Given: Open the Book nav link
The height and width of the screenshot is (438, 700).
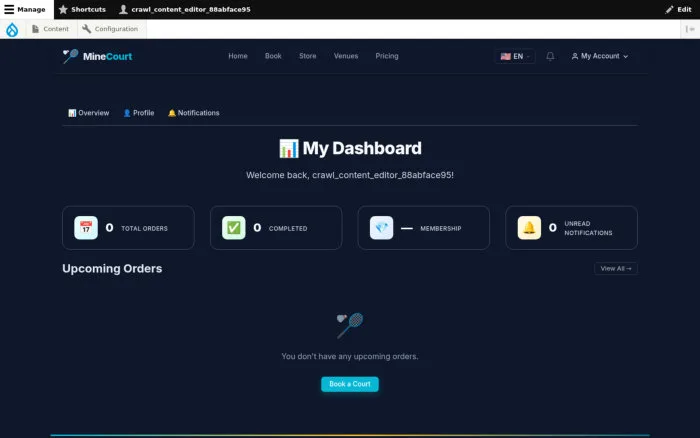Looking at the screenshot, I should point(273,56).
